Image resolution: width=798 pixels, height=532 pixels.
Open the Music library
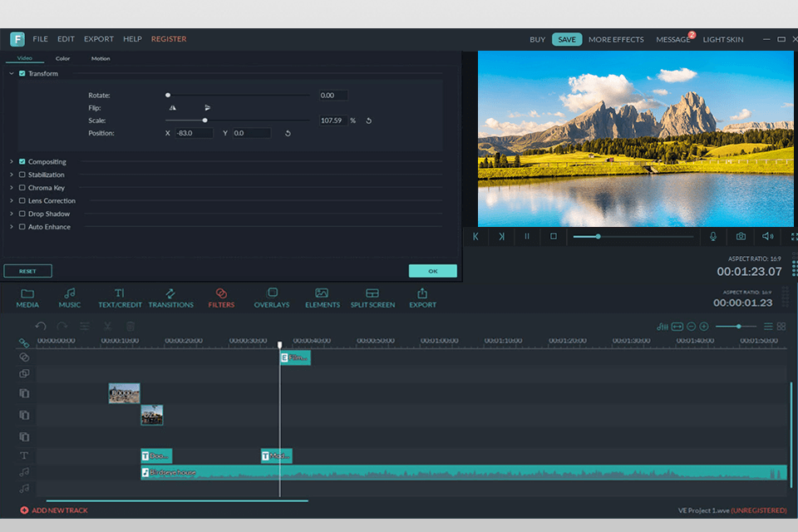click(x=70, y=298)
